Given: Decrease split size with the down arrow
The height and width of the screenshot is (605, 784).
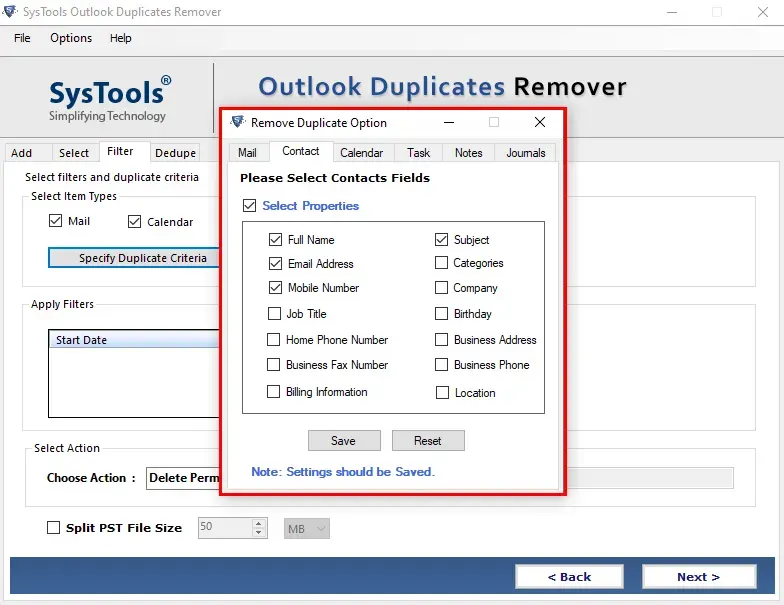Looking at the screenshot, I should 258,533.
